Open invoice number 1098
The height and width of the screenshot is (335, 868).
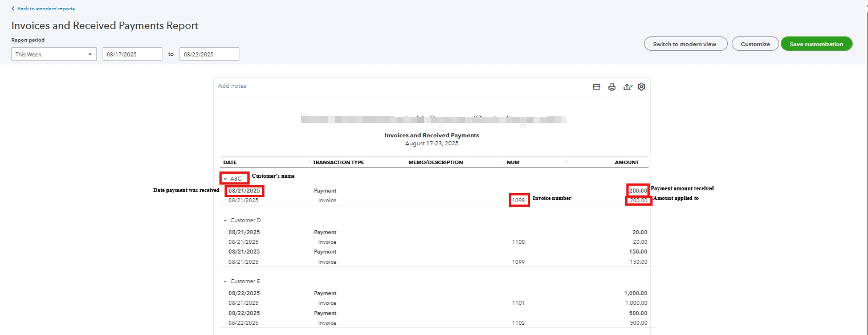click(x=519, y=201)
